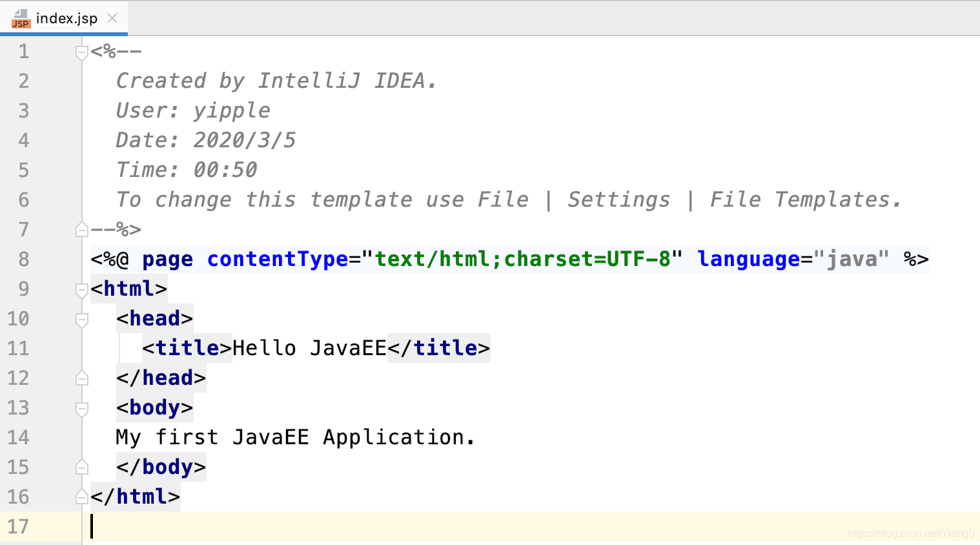Image resolution: width=980 pixels, height=545 pixels.
Task: Click the 'language' attribute name
Action: 749,260
